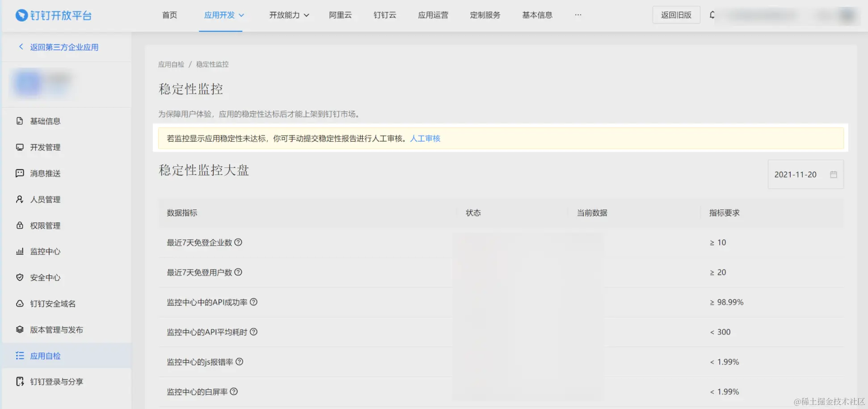The image size is (868, 409).
Task: Click the 版本管理与发布 layers icon
Action: [x=20, y=329]
